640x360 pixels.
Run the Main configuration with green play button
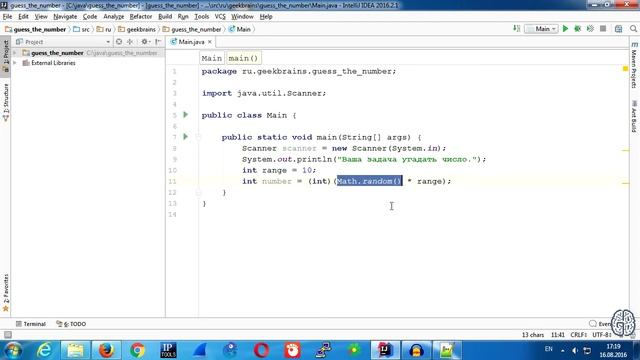tap(565, 29)
